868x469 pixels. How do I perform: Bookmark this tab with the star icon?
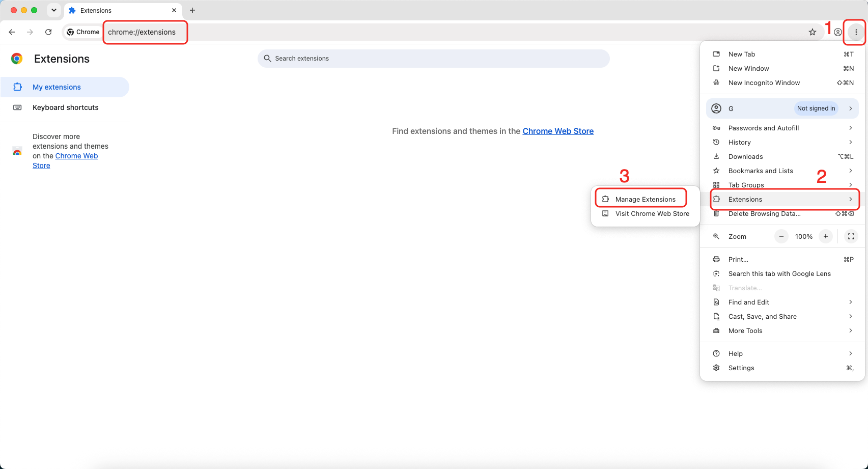[813, 32]
